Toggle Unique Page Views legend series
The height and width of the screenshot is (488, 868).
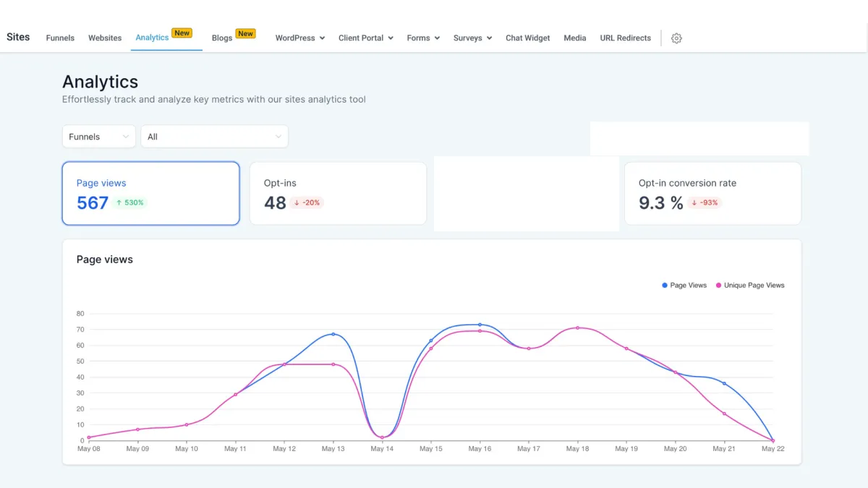click(749, 286)
